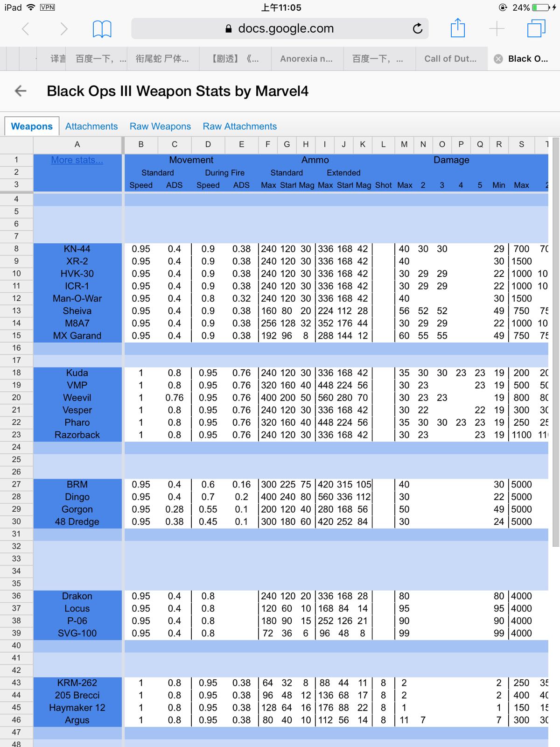
Task: Tap the docs.google.com address bar
Action: pos(280,28)
